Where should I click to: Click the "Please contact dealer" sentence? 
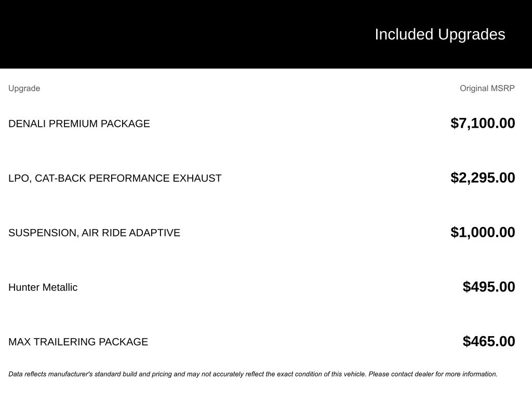click(x=432, y=374)
